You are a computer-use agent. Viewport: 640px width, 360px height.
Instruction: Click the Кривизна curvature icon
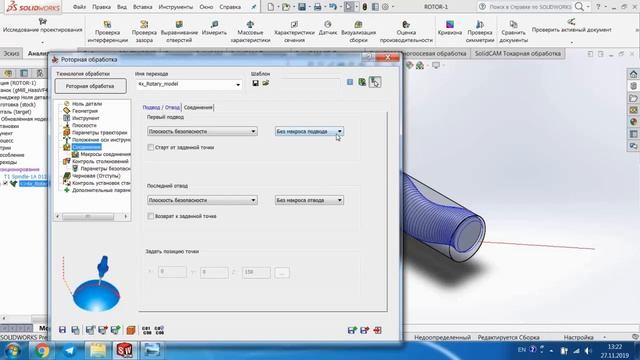tap(450, 24)
